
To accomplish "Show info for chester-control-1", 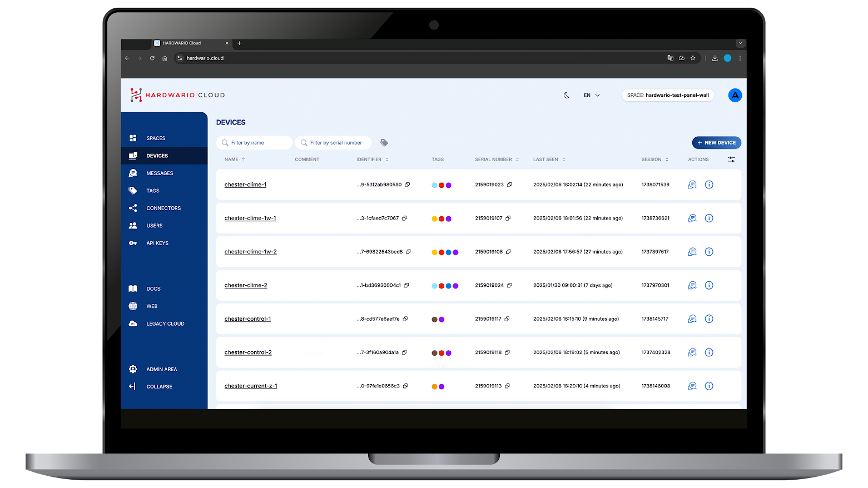I will 709,319.
